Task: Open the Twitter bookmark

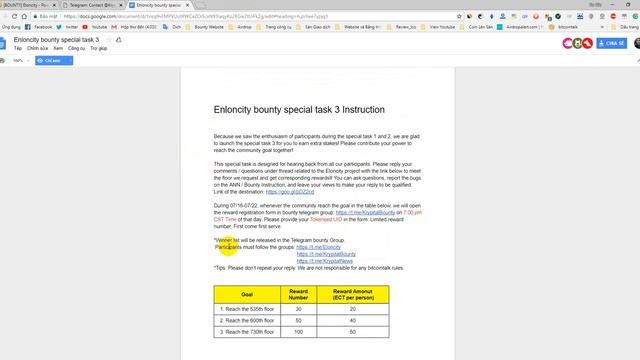Action: 67,27
